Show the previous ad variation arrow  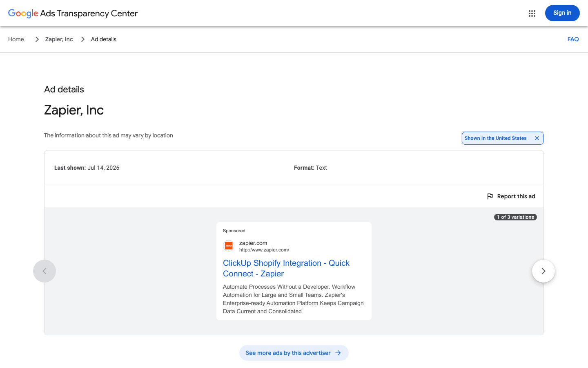coord(45,271)
